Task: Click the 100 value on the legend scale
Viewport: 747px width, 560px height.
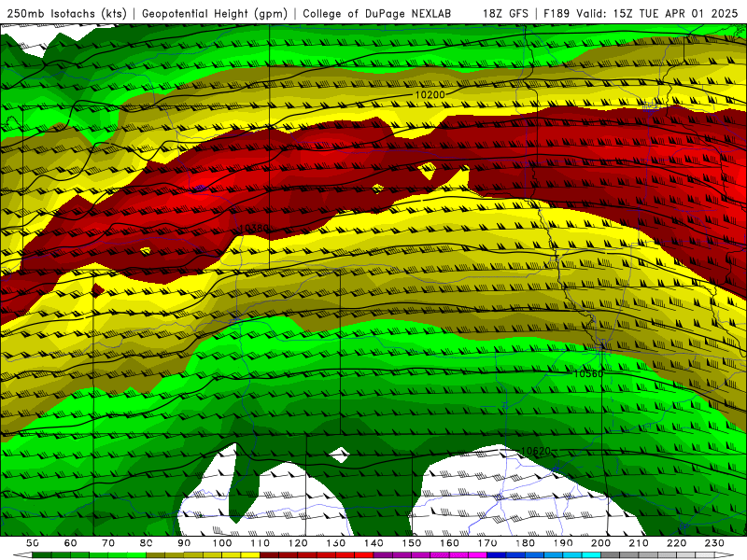Action: pyautogui.click(x=222, y=543)
